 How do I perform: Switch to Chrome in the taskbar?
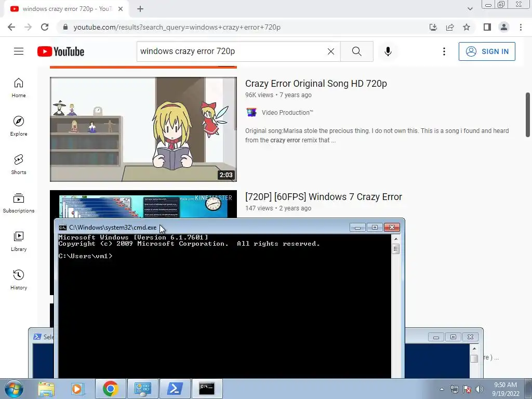pyautogui.click(x=110, y=389)
